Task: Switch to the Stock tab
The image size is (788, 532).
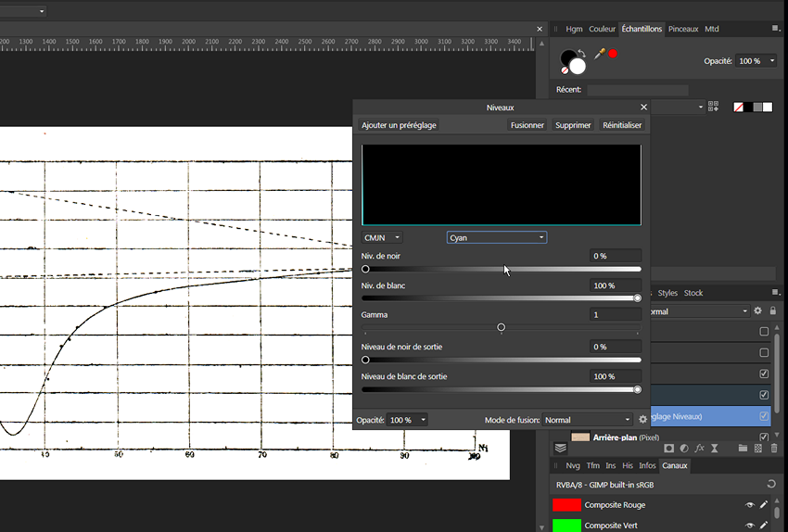Action: click(693, 293)
